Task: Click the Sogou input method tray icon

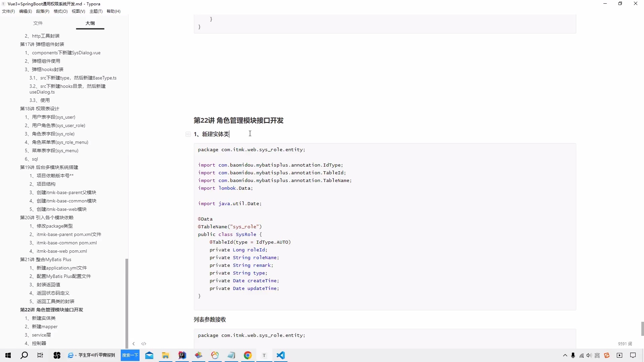Action: tap(607, 356)
